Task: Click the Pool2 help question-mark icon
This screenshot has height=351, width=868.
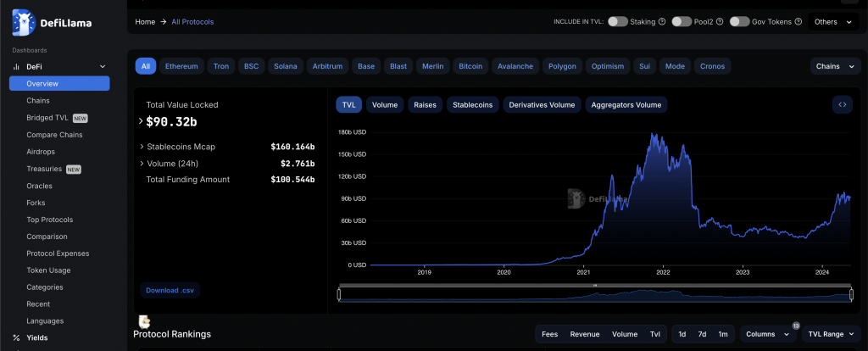Action: click(719, 21)
